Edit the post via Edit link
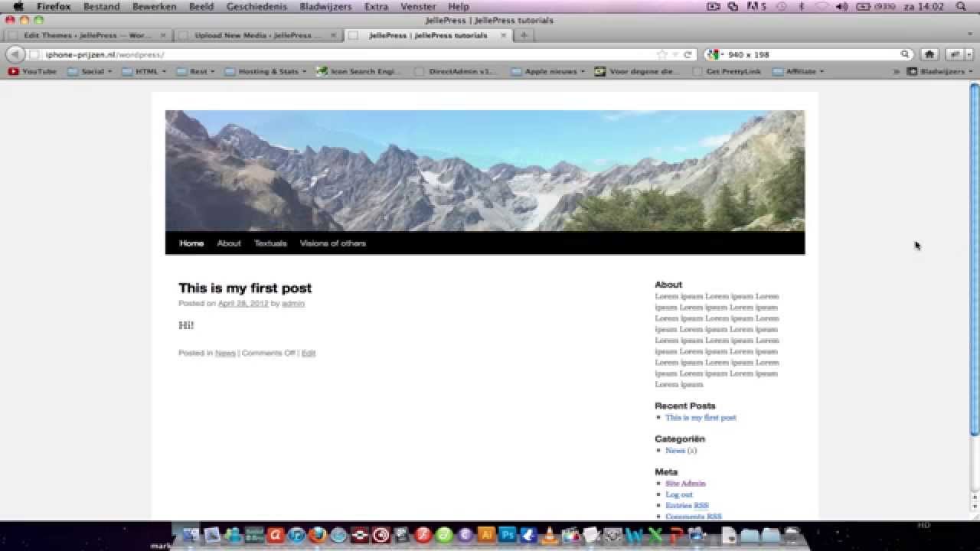980x551 pixels. click(309, 353)
